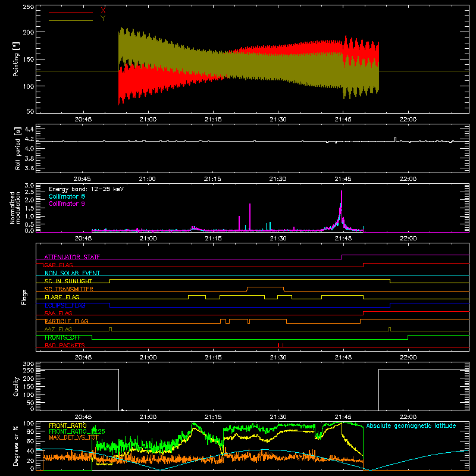Click the red legend line beside X
Image resolution: width=476 pixels, height=476 pixels.
pos(71,12)
